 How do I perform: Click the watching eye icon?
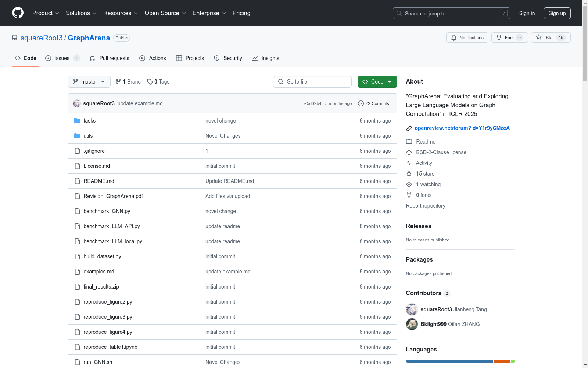pos(409,184)
